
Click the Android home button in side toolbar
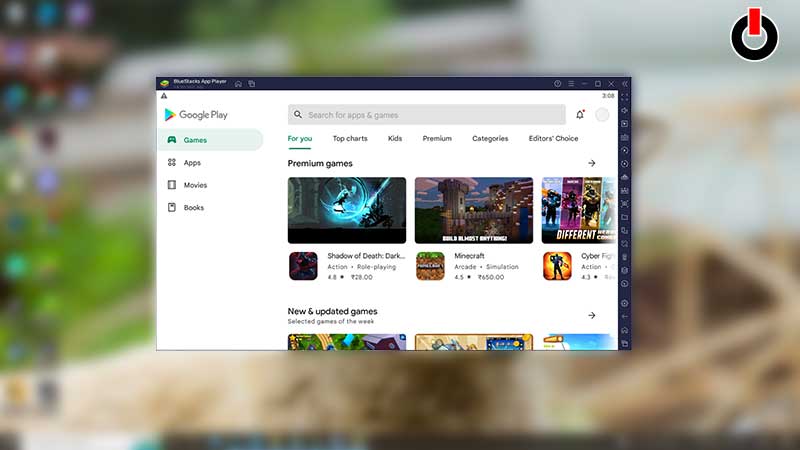click(624, 330)
